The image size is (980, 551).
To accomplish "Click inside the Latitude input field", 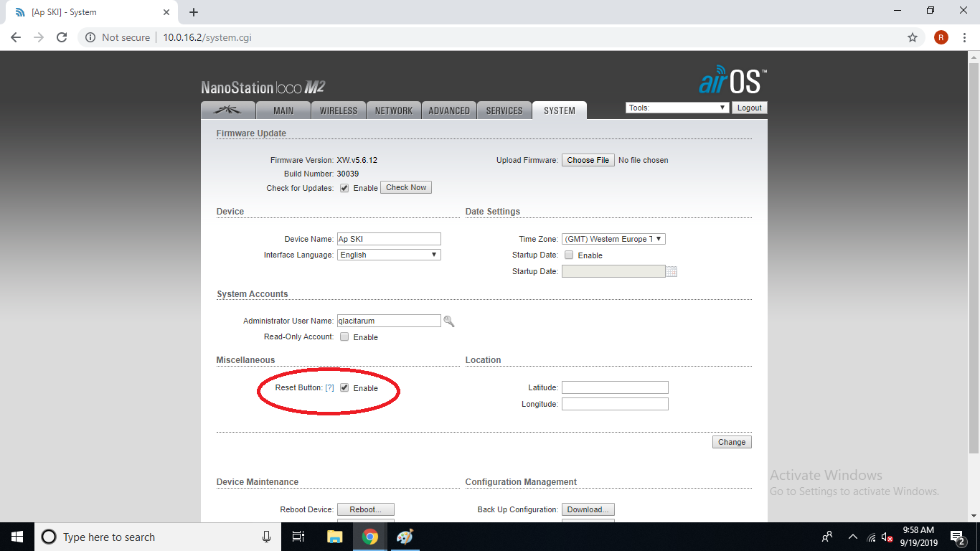I will point(615,387).
